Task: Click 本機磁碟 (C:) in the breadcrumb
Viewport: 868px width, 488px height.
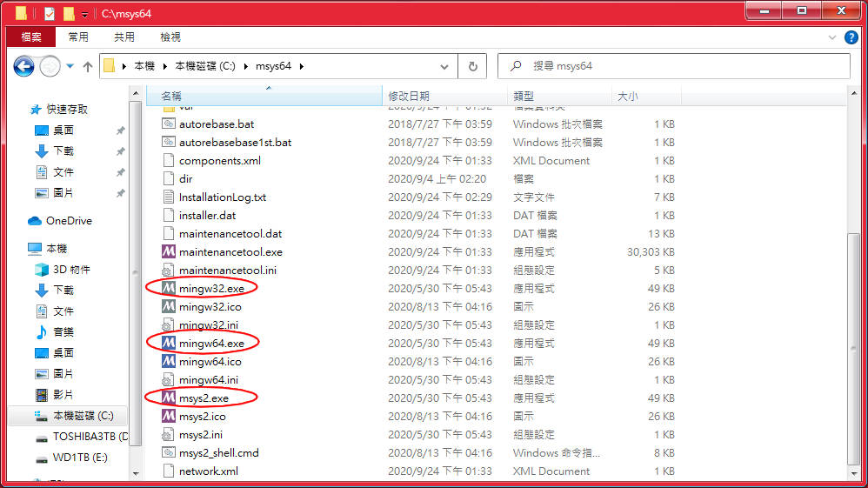Action: 204,66
